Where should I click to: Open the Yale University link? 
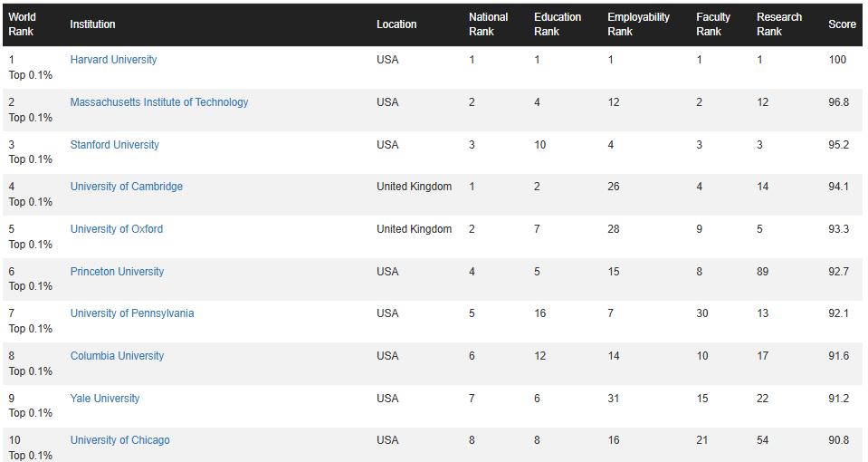(105, 399)
